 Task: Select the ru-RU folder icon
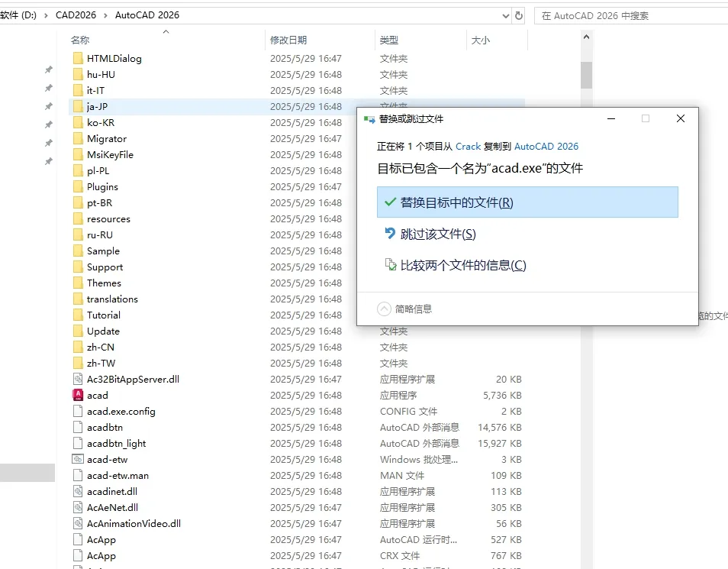click(x=78, y=234)
